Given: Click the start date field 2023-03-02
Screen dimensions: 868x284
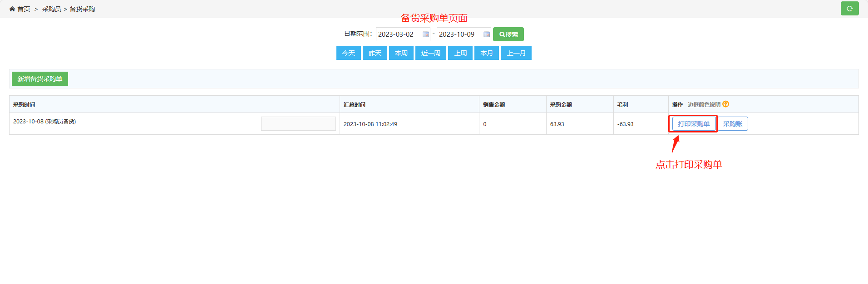Looking at the screenshot, I should (x=399, y=34).
